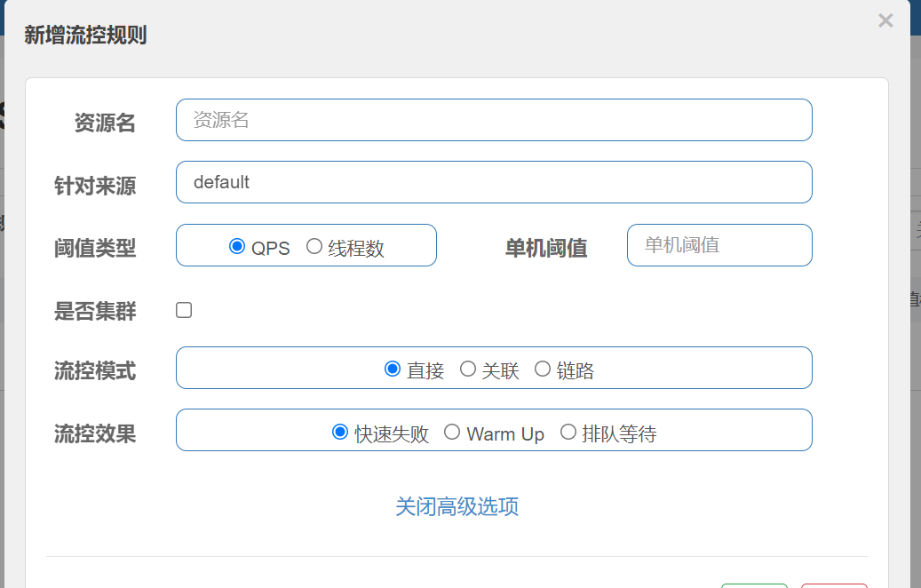921x588 pixels.
Task: Click the 阈值类型 label text
Action: pos(95,248)
